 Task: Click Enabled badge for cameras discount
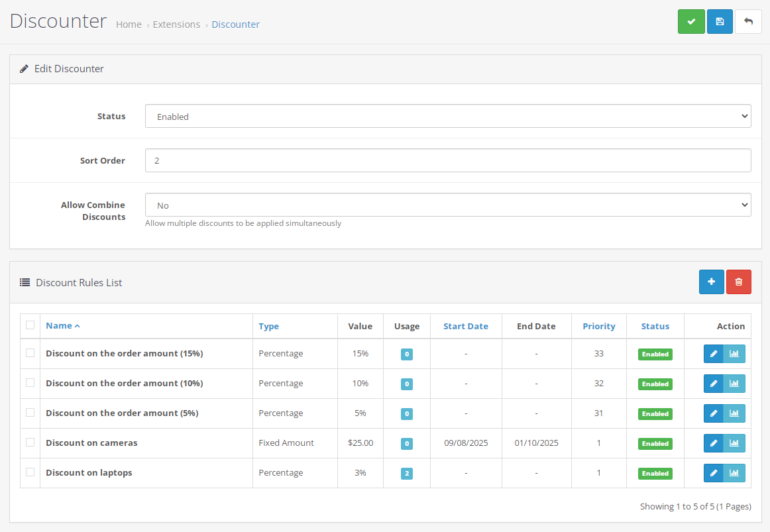coord(655,444)
